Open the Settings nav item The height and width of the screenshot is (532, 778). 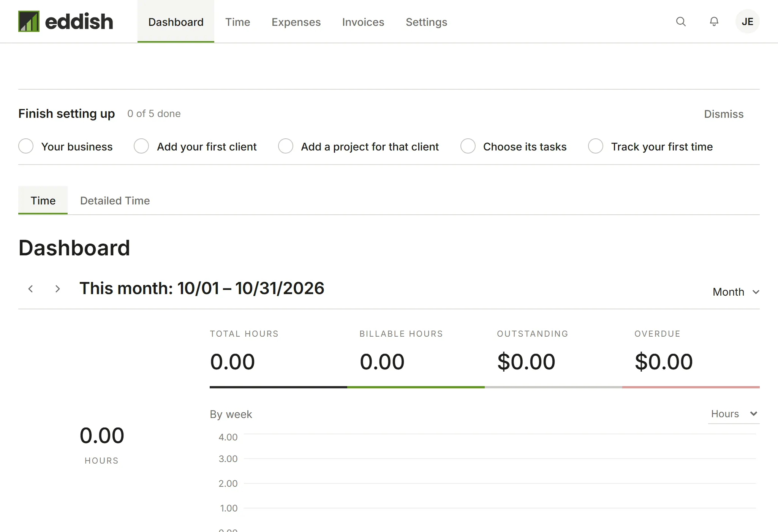coord(426,22)
